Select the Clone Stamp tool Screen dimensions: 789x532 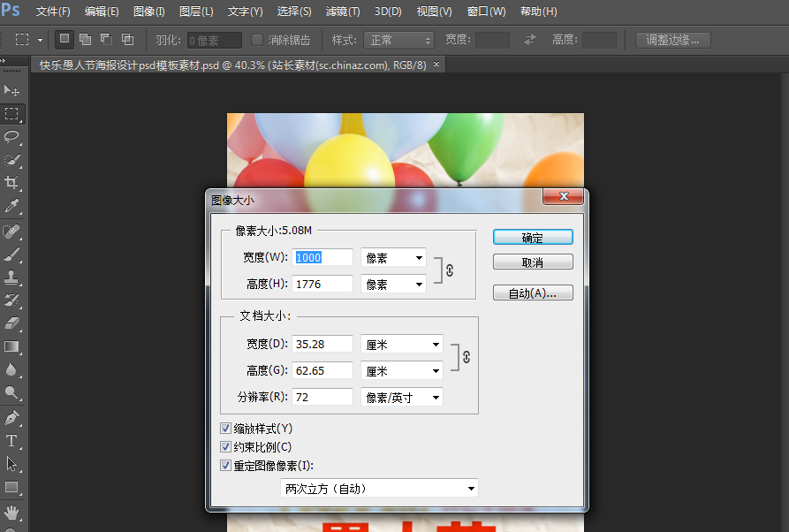point(11,277)
